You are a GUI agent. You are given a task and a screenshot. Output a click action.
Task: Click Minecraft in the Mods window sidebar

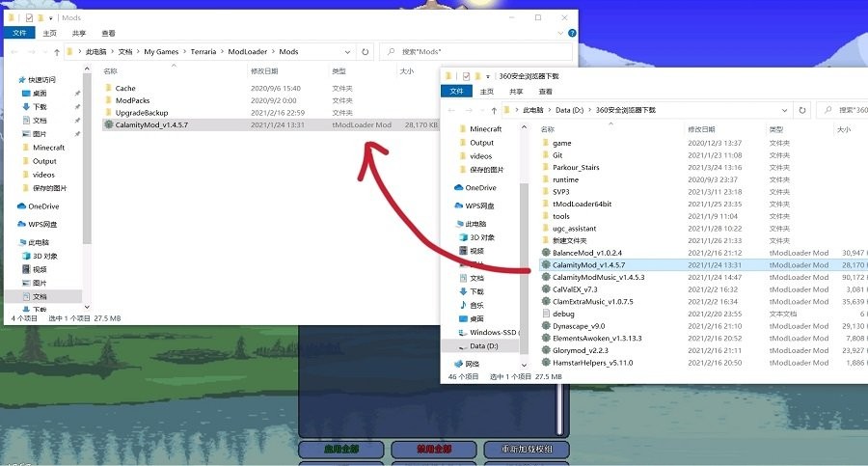click(48, 148)
